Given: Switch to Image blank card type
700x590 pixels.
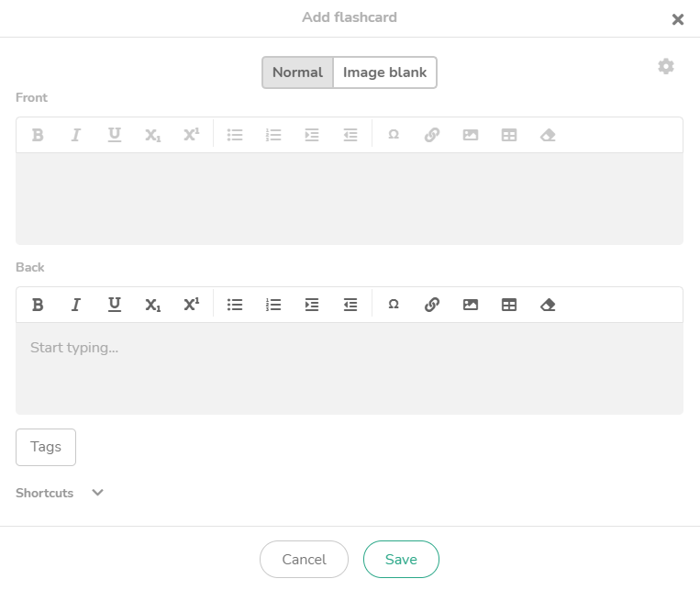Looking at the screenshot, I should pyautogui.click(x=384, y=72).
